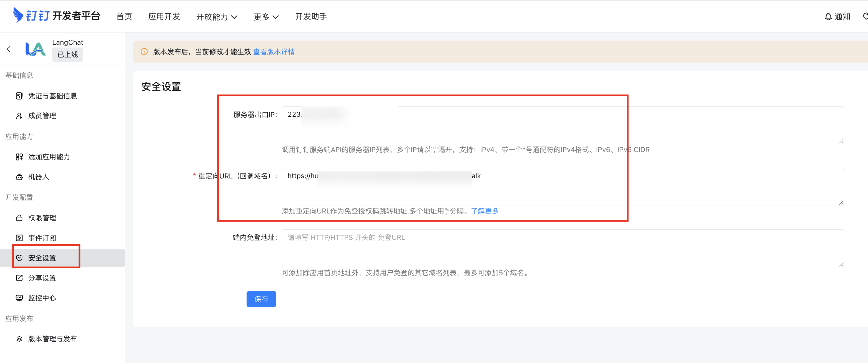Click the LangChat app logo

tap(35, 49)
